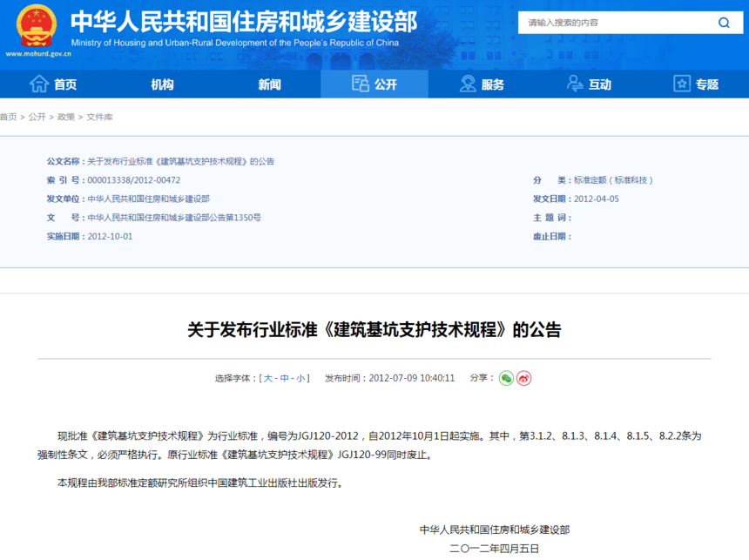Click the article headline 关于发布行业标准

374,330
